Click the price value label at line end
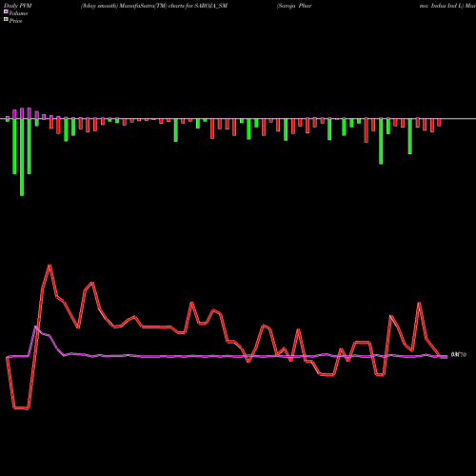Screen dimensions: 476x476 pyautogui.click(x=459, y=355)
